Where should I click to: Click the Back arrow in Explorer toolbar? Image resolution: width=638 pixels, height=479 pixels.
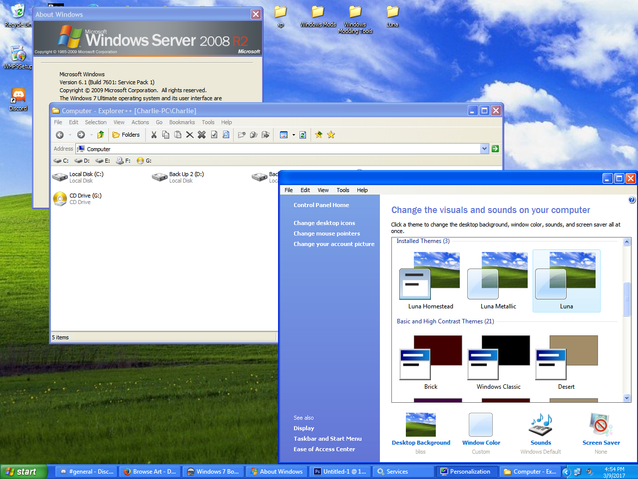59,134
